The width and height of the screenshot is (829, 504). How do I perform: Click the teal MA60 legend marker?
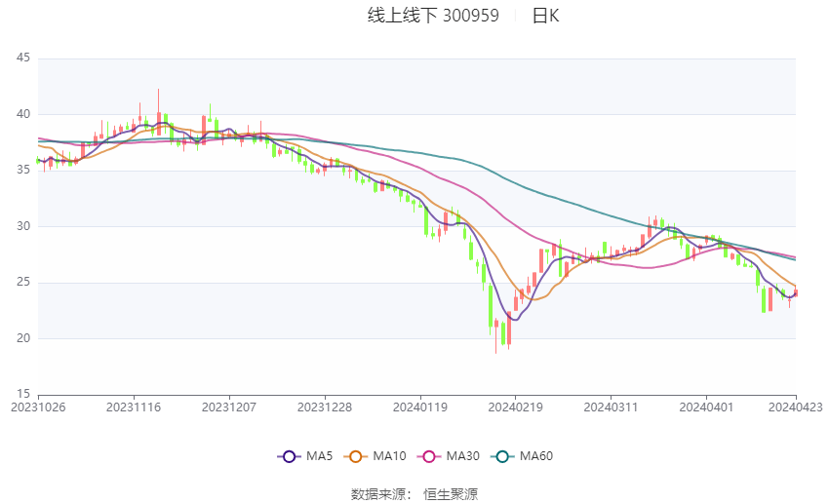tap(501, 455)
